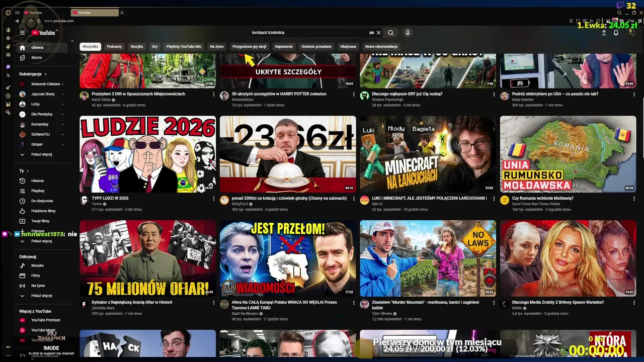This screenshot has width=644, height=362.
Task: Select the Na żywo filter chip
Action: pos(217,47)
